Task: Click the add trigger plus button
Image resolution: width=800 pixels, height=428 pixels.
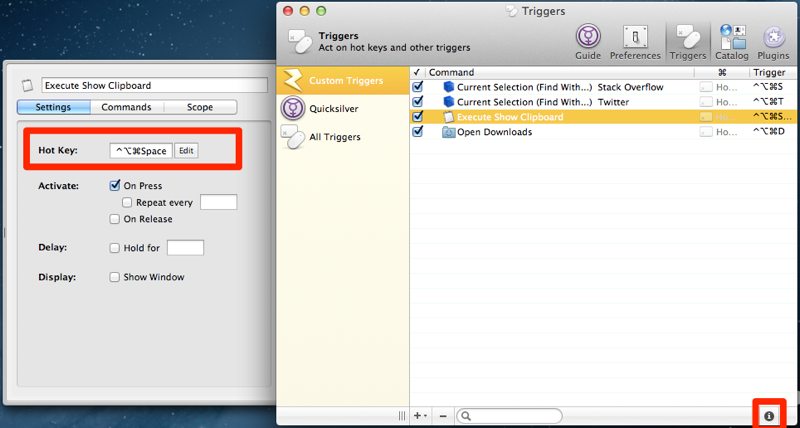Action: [x=420, y=416]
